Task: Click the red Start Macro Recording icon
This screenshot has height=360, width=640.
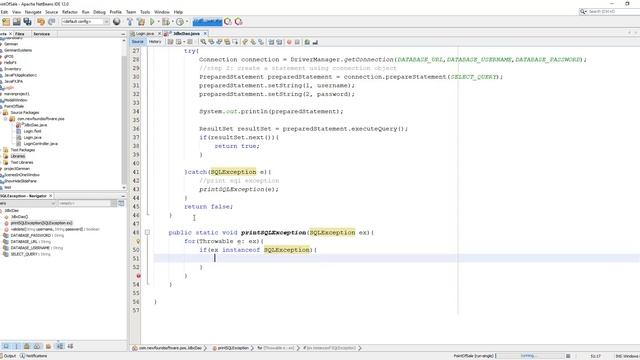Action: (289, 42)
